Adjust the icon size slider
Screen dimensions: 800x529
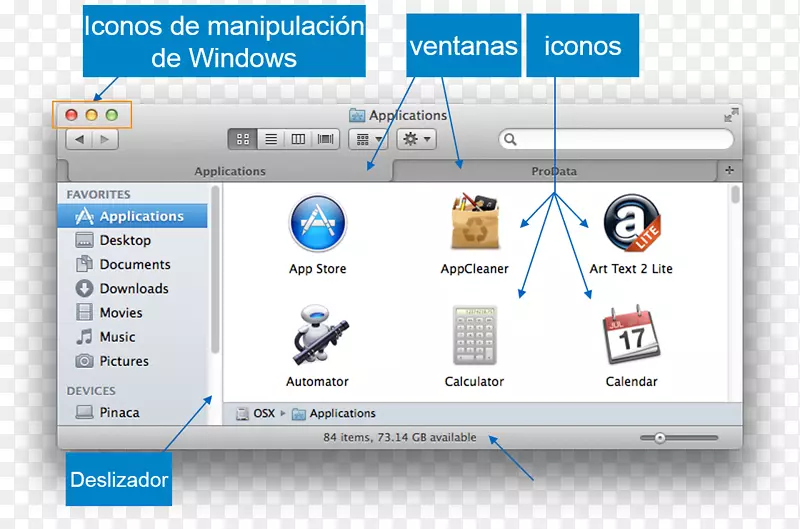[x=660, y=438]
